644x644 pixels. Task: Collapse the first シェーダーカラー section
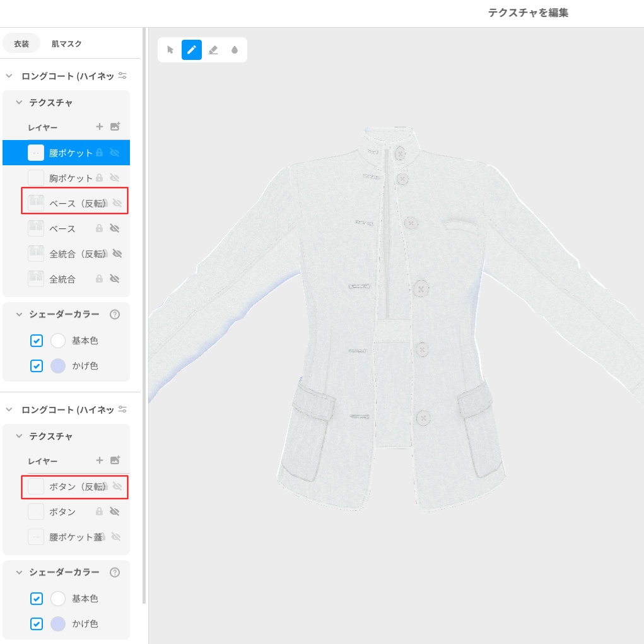pos(19,314)
